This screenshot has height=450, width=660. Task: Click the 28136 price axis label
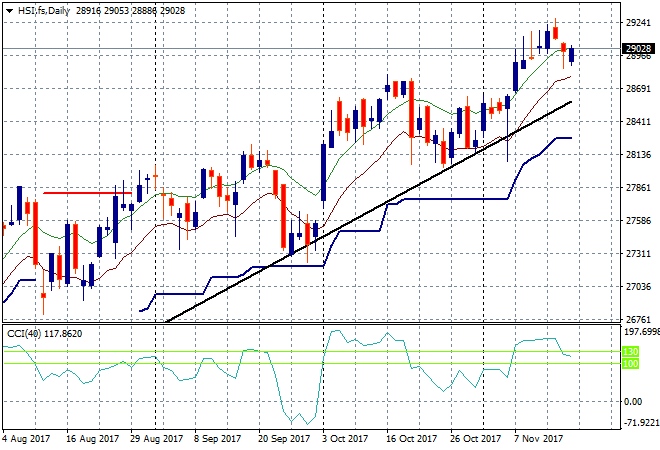click(x=638, y=155)
